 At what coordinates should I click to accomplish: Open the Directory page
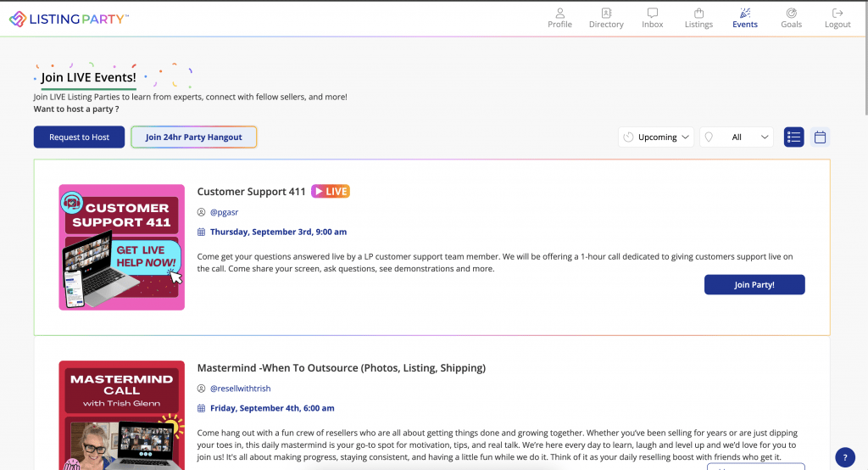[606, 19]
